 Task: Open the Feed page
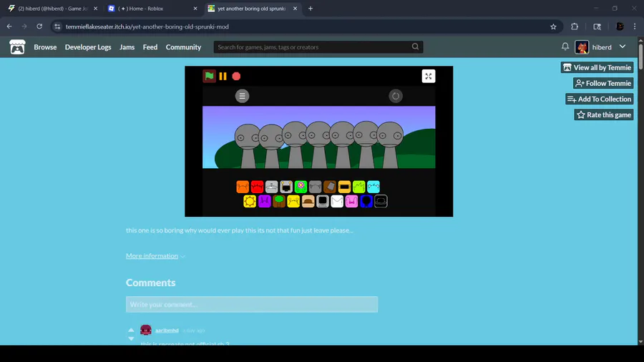pyautogui.click(x=150, y=47)
